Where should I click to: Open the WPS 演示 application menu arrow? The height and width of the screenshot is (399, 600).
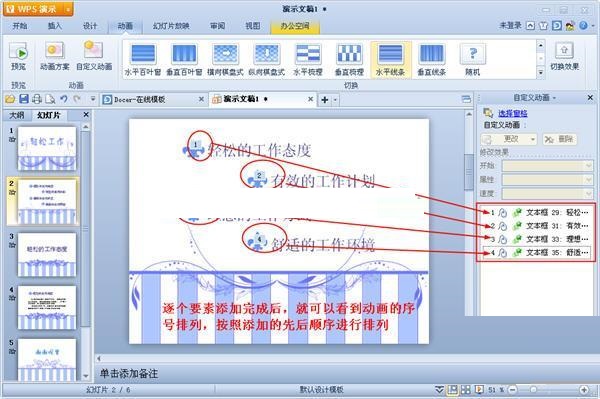point(68,9)
